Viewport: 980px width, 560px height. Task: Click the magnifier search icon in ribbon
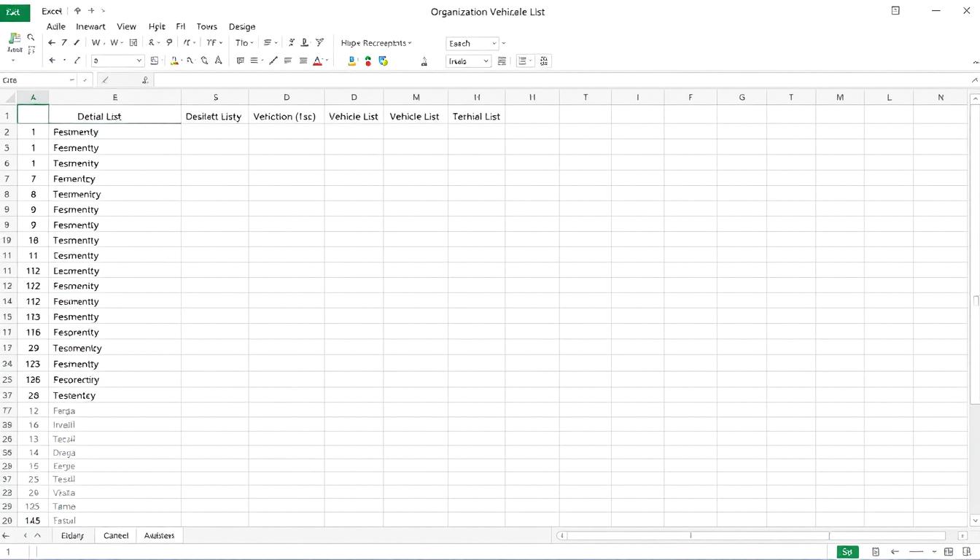click(x=31, y=37)
